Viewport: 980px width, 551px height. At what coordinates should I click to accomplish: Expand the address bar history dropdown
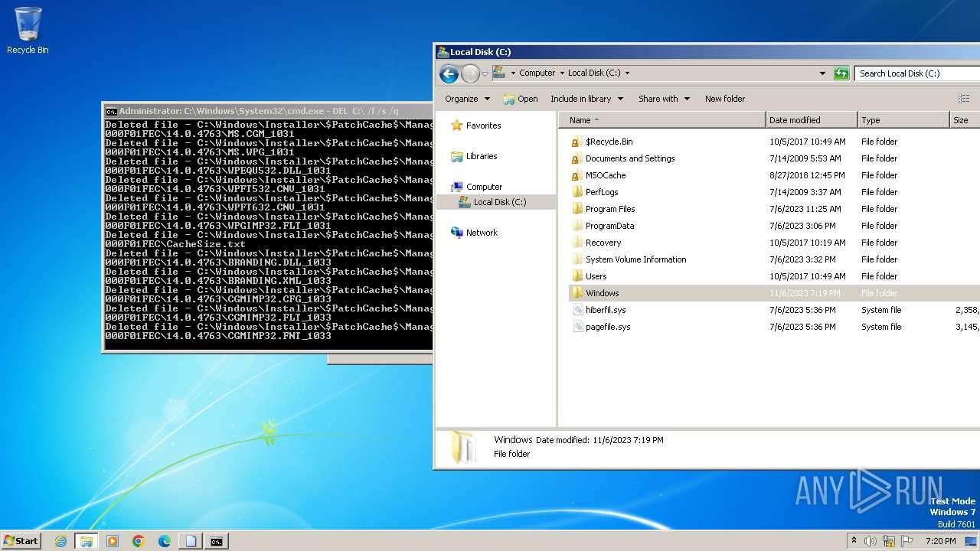click(x=822, y=73)
